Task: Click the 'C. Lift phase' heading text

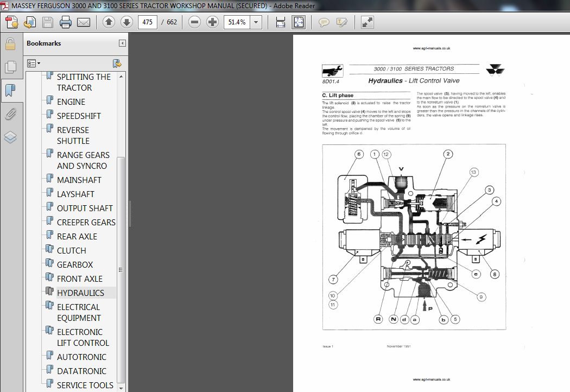Action: 338,95
